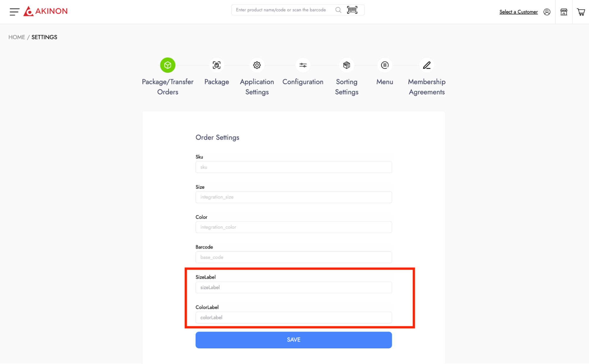This screenshot has width=589, height=364.
Task: Go to HOME breadcrumb
Action: [17, 37]
